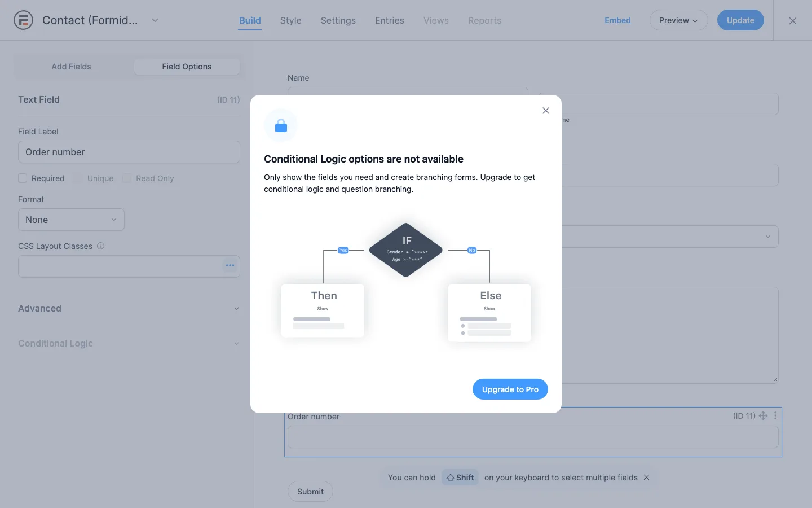The width and height of the screenshot is (812, 508).
Task: Click the Order number text input in form
Action: 533,437
